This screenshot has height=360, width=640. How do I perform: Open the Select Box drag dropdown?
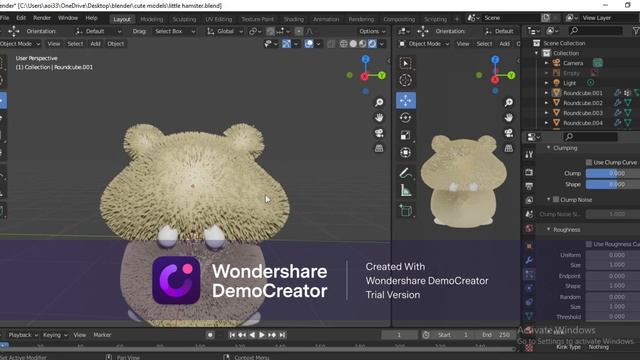pos(175,31)
